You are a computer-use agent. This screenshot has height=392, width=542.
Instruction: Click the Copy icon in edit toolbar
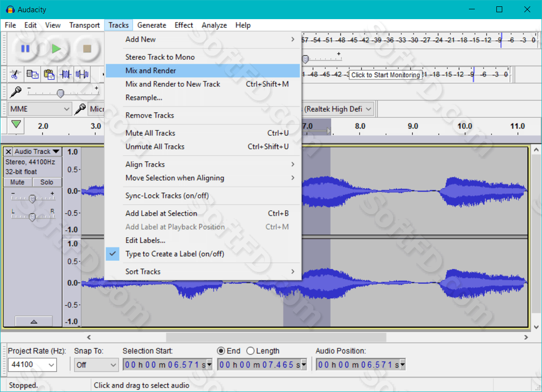coord(32,74)
